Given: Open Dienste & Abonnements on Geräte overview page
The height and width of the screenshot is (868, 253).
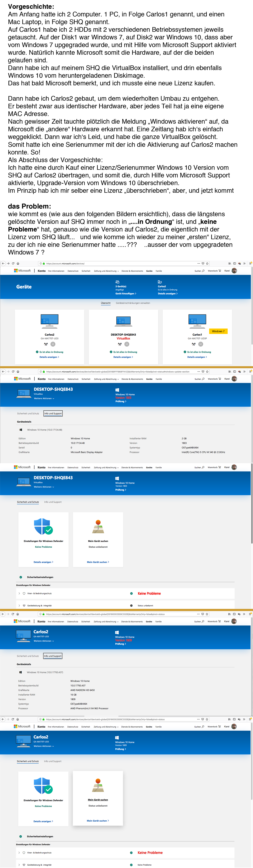Looking at the screenshot, I should 132,271.
